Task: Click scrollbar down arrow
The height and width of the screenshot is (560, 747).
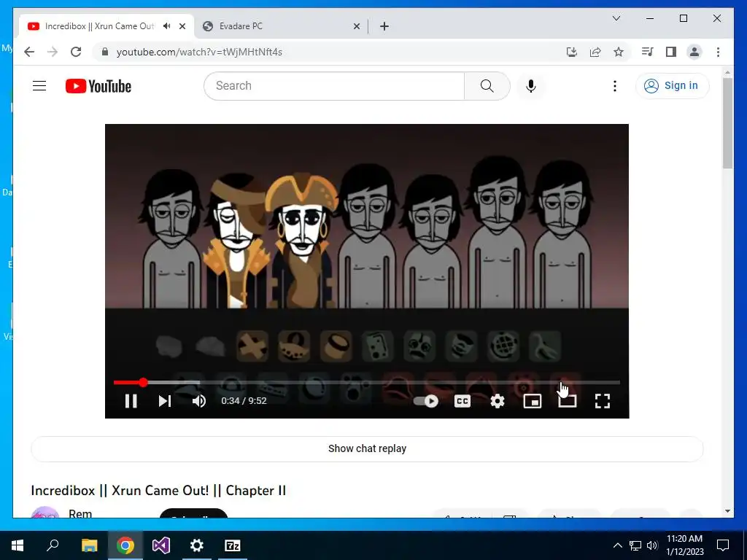Action: 727,511
